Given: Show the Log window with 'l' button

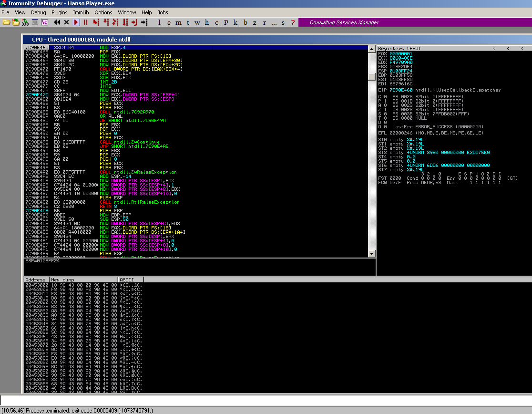Looking at the screenshot, I should click(160, 22).
